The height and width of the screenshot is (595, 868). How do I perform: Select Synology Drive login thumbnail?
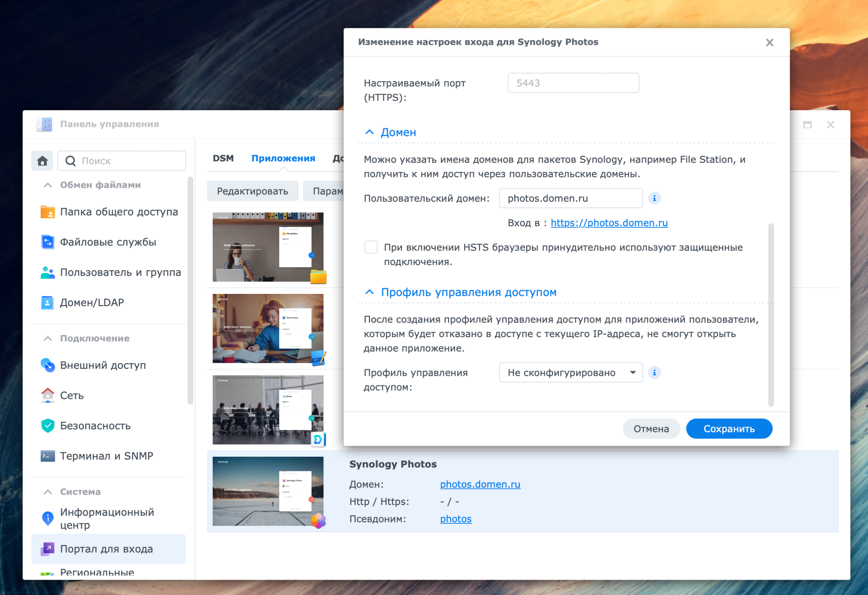[x=268, y=410]
